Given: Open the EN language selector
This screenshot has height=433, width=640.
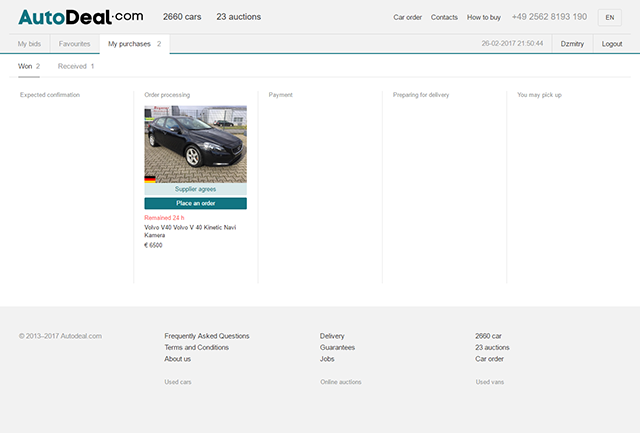Looking at the screenshot, I should [x=609, y=17].
